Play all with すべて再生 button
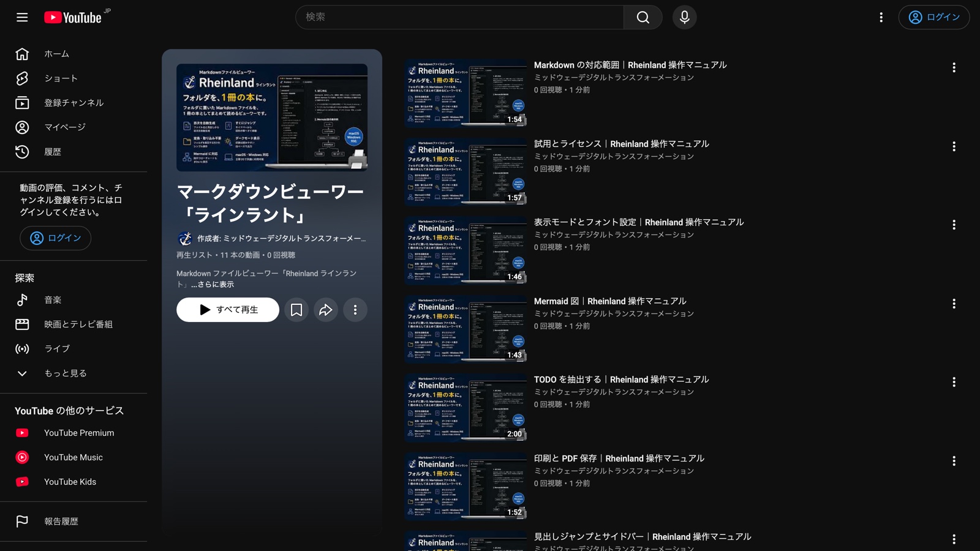 tap(228, 310)
